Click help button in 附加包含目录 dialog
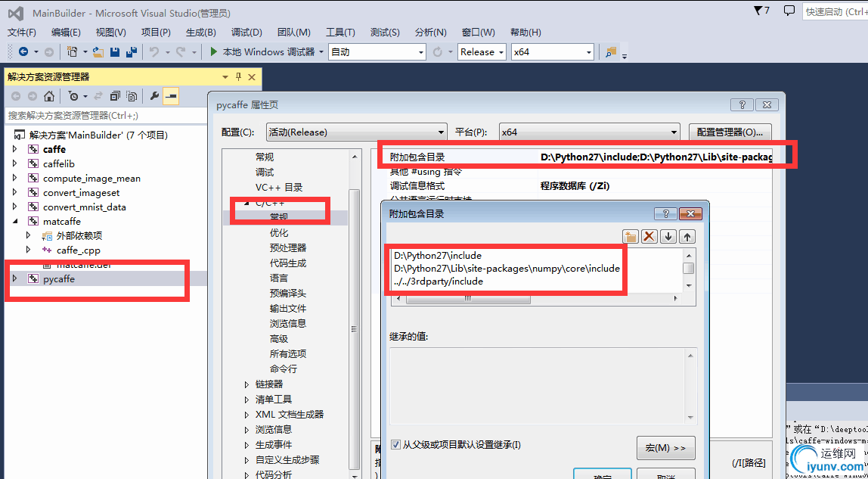 665,213
